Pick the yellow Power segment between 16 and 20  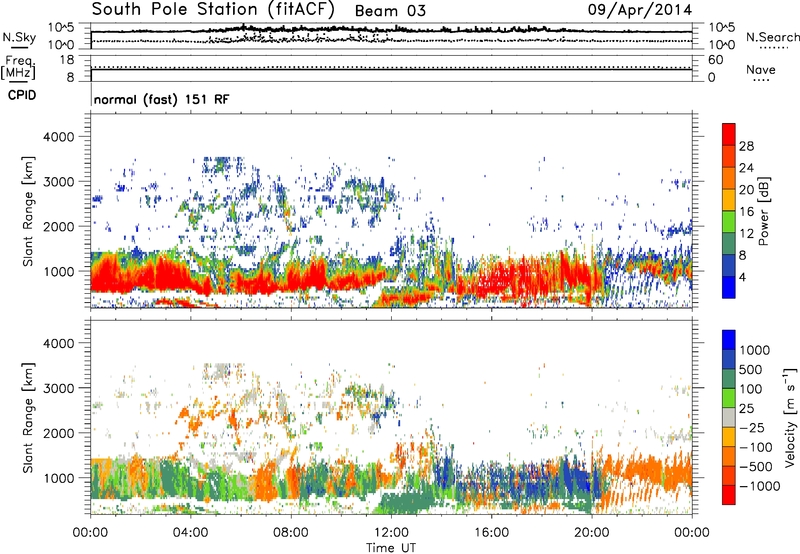tap(729, 200)
